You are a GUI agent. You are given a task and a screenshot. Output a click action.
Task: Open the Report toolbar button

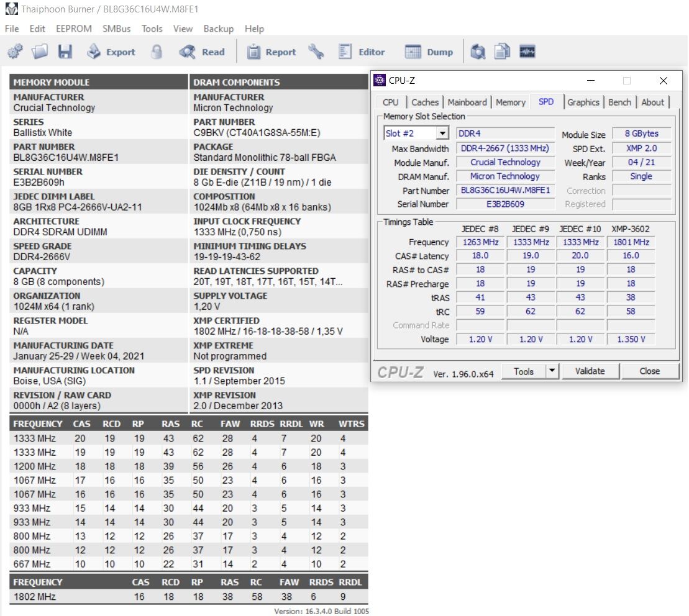coord(271,52)
